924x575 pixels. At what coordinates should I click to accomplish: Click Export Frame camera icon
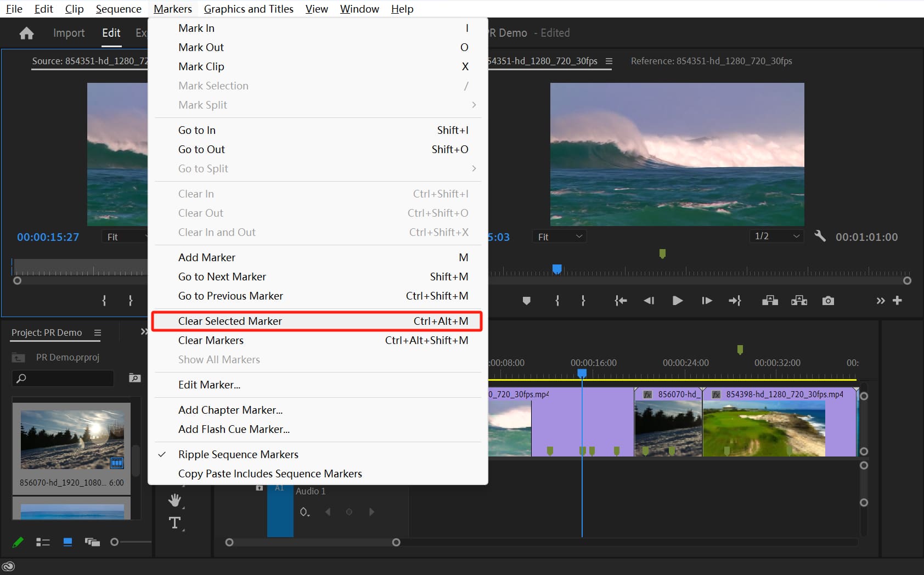pos(828,301)
